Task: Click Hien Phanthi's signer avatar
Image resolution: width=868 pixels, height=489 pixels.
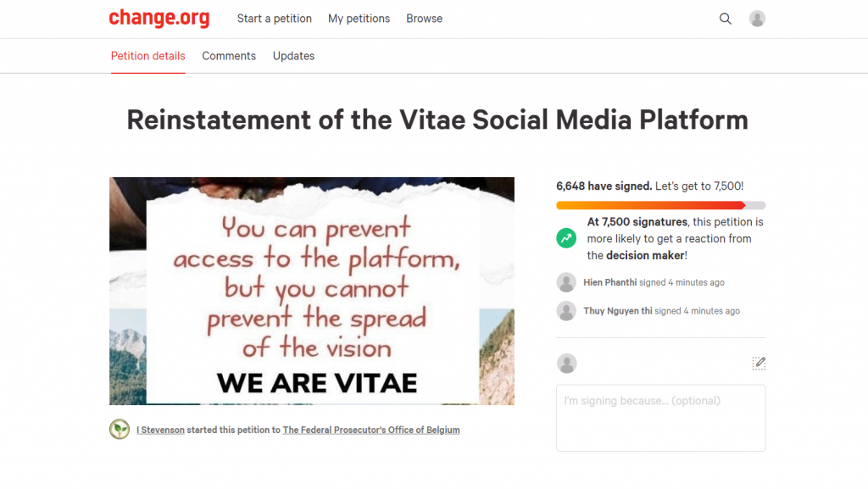Action: (566, 282)
